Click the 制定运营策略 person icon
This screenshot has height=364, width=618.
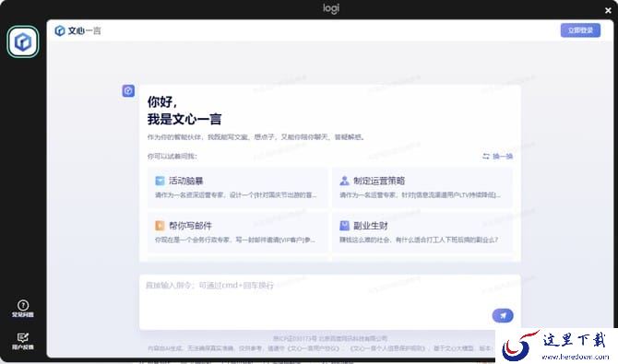(344, 181)
